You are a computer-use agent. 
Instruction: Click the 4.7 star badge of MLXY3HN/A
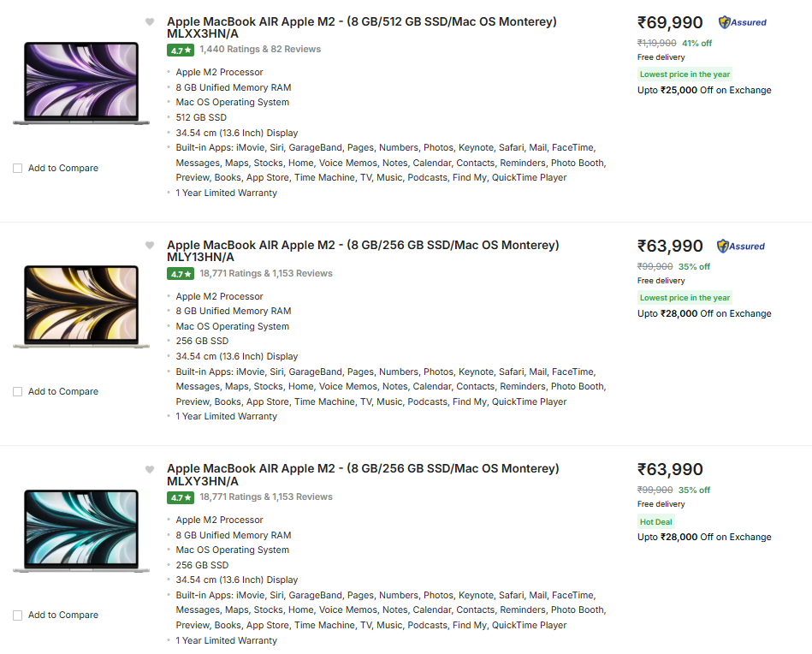tap(180, 497)
